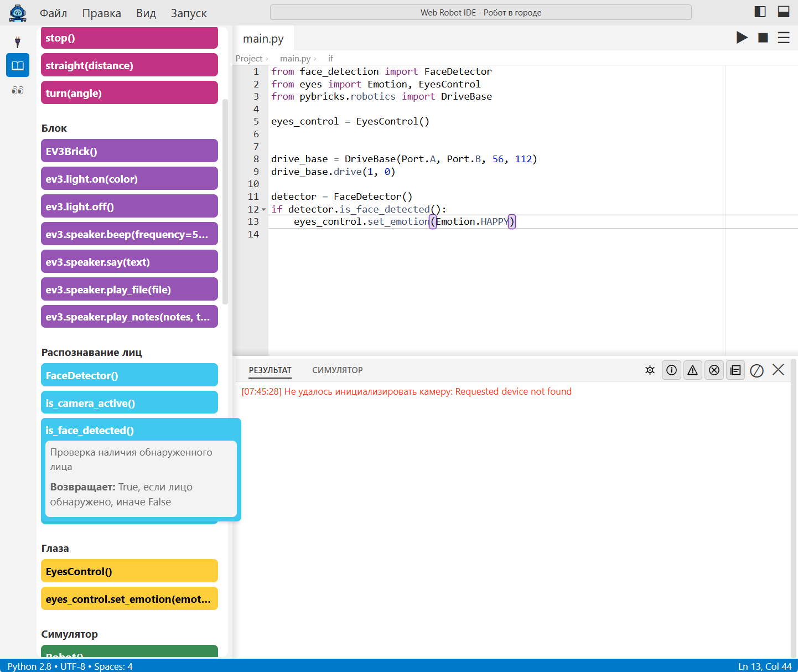The image size is (798, 672).
Task: Open the Вид menu
Action: coord(146,13)
